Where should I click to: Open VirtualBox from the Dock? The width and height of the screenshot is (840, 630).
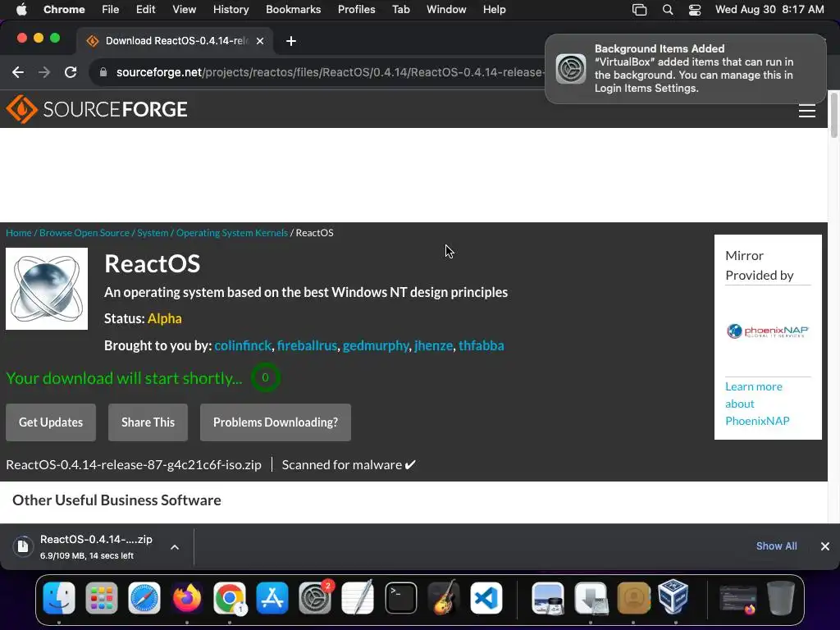click(x=673, y=596)
